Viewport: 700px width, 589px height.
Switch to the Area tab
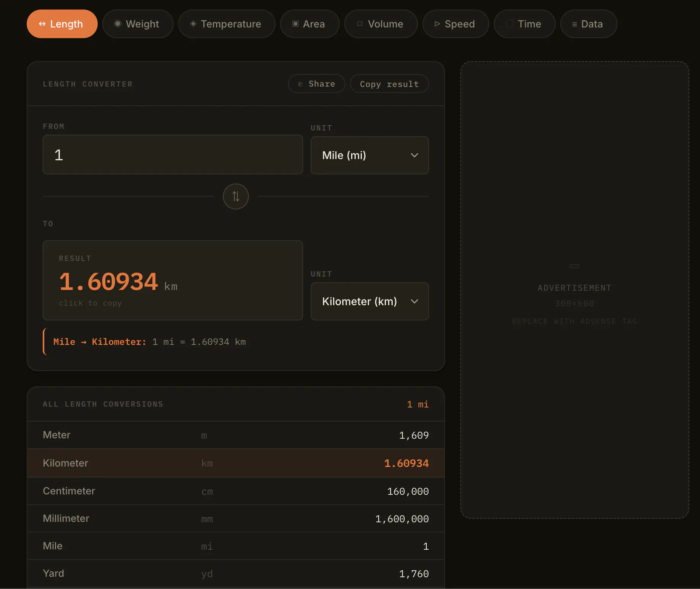click(310, 24)
